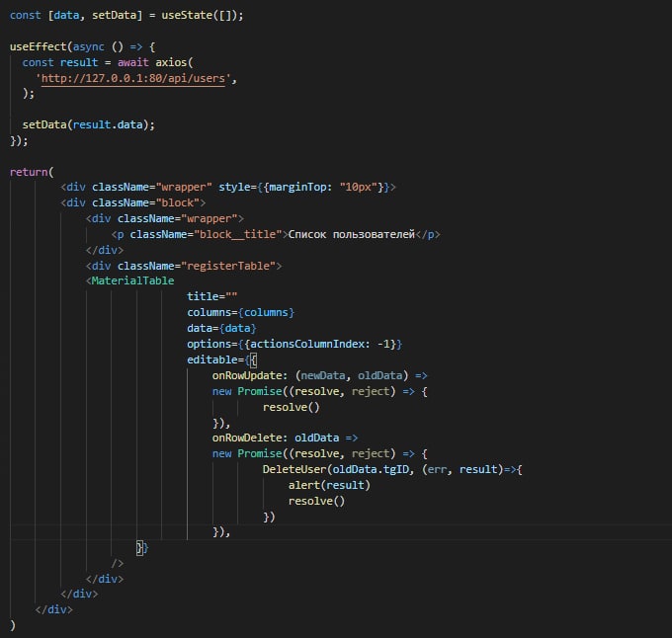The width and height of the screenshot is (672, 638).
Task: Click the 'async' keyword in useEffect
Action: point(88,46)
